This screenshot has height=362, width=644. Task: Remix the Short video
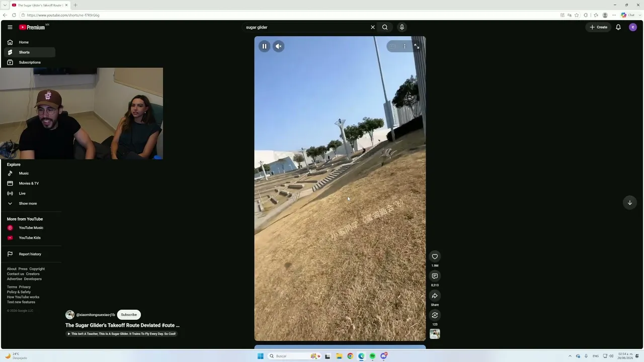click(x=435, y=315)
